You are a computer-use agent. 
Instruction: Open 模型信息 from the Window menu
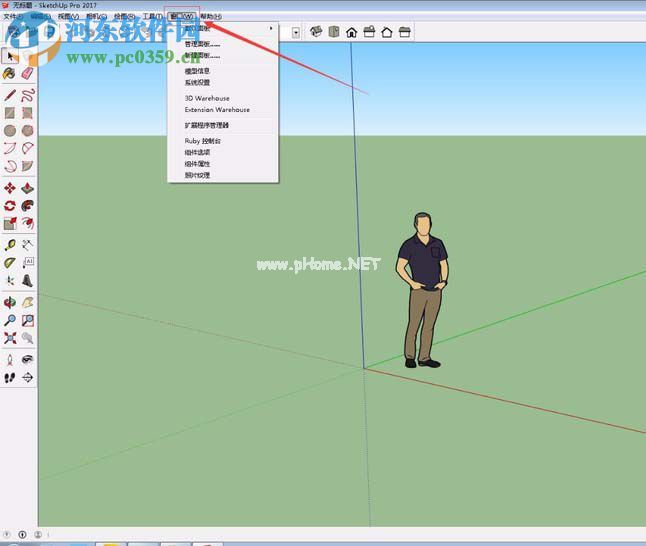[x=198, y=72]
